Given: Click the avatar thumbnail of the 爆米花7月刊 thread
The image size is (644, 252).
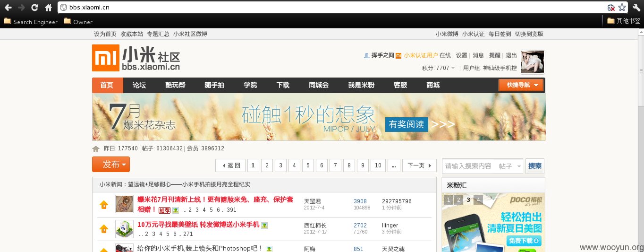Looking at the screenshot, I should click(124, 204).
